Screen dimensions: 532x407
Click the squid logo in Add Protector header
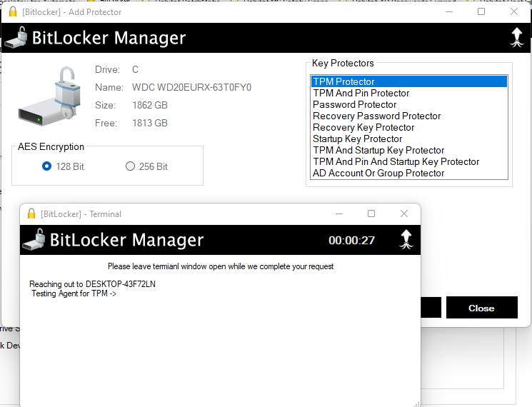517,37
